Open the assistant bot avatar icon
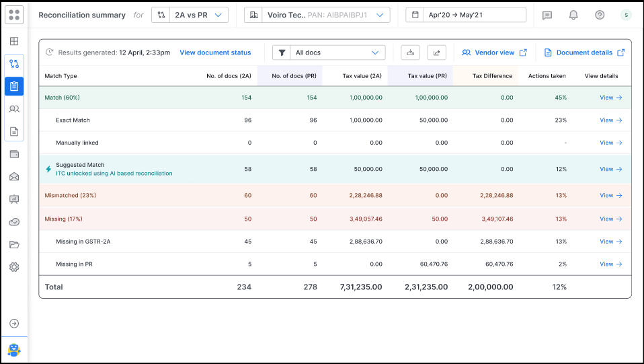This screenshot has width=644, height=364. (14, 350)
